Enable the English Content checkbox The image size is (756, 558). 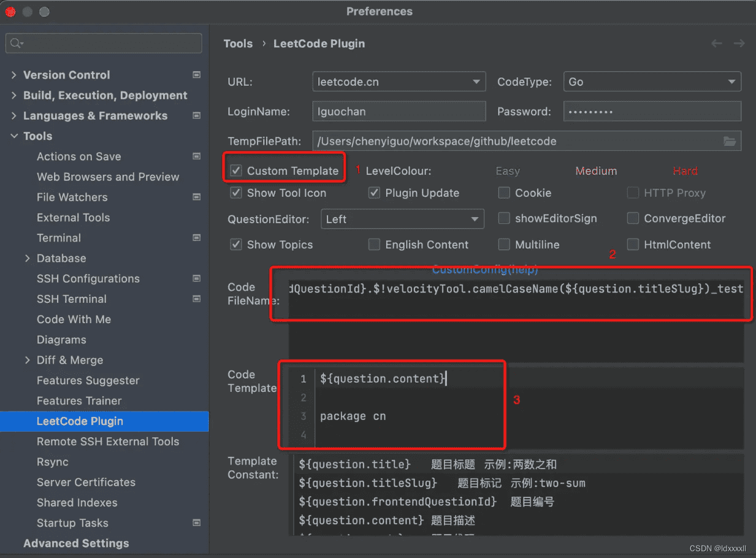pyautogui.click(x=374, y=245)
